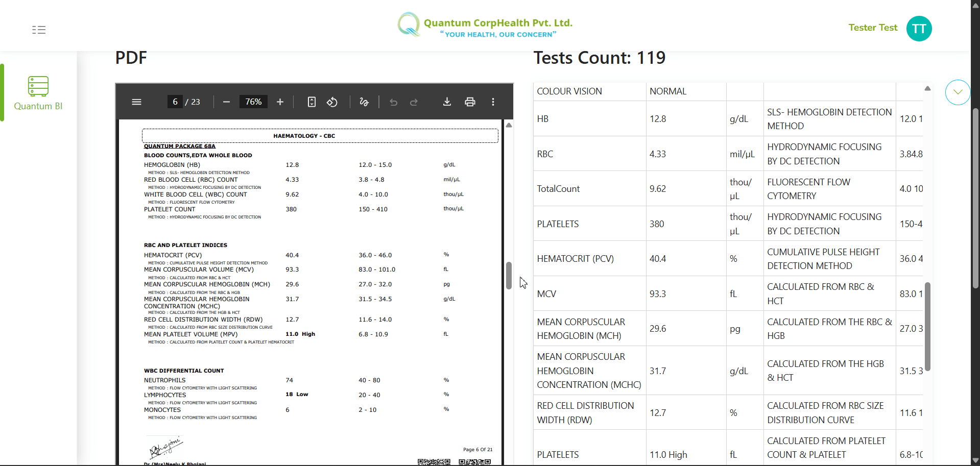This screenshot has height=466, width=980.
Task: Collapse the Tests Count panel with chevron
Action: (x=958, y=92)
